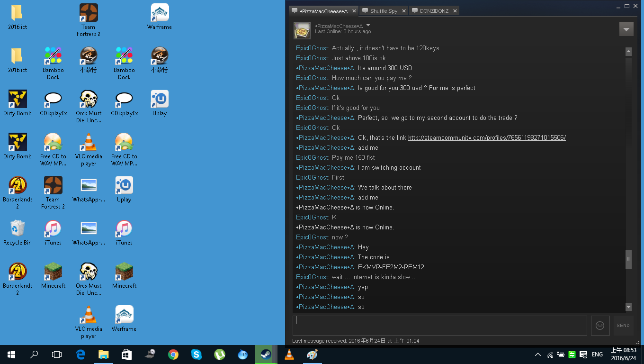
Task: Click PizzaMacCheese's avatar in chat header
Action: (302, 30)
